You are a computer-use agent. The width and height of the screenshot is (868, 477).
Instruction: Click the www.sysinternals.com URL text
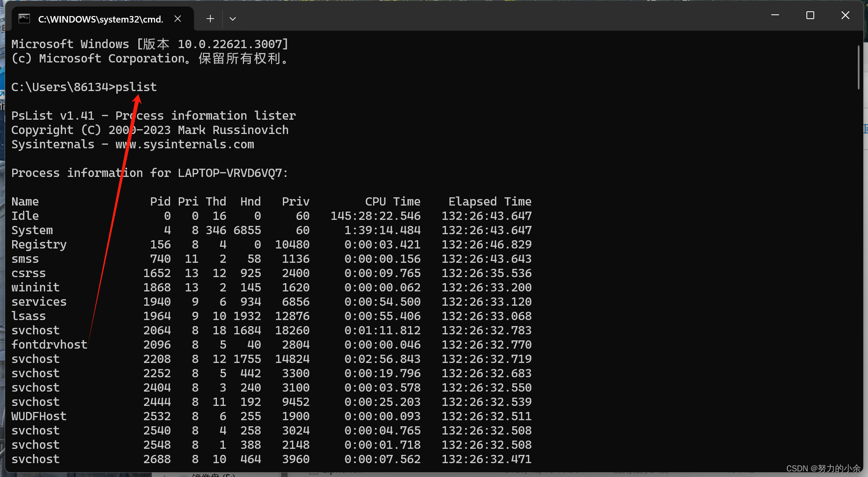[x=184, y=144]
